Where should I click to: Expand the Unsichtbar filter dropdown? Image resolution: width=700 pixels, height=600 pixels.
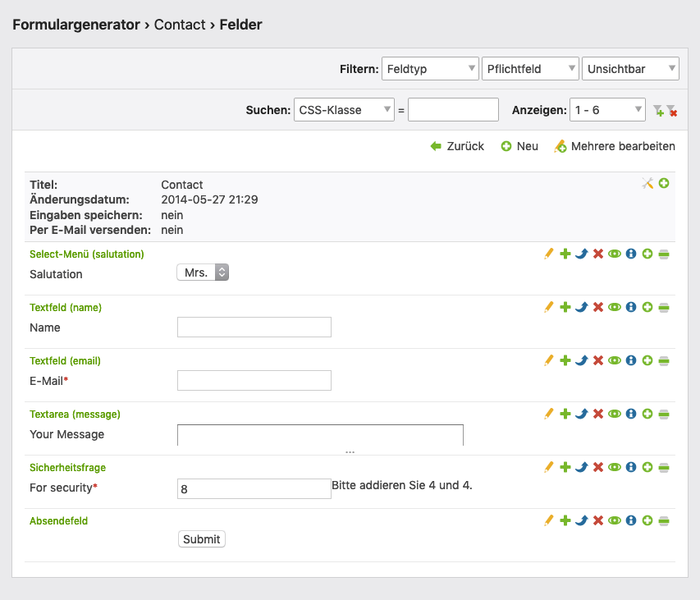click(630, 69)
